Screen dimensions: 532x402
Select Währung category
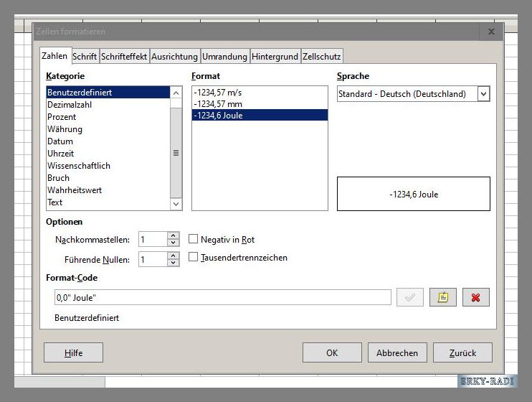tap(108, 129)
